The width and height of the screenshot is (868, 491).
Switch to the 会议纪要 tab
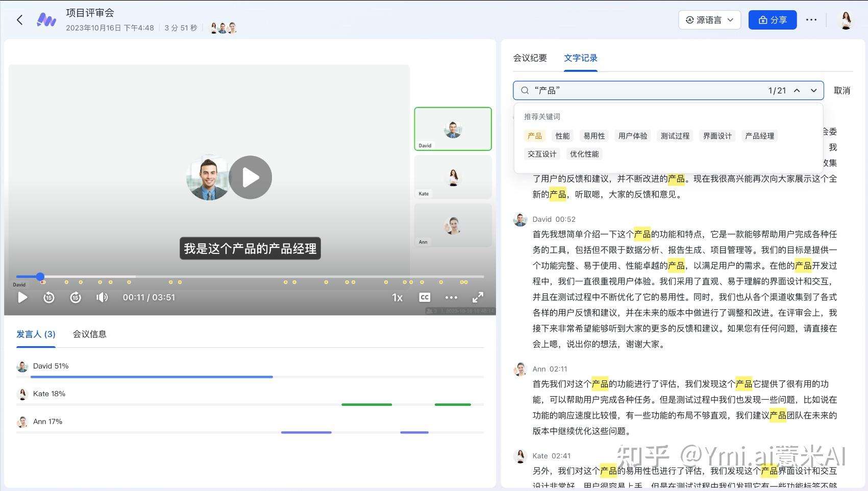pos(530,58)
